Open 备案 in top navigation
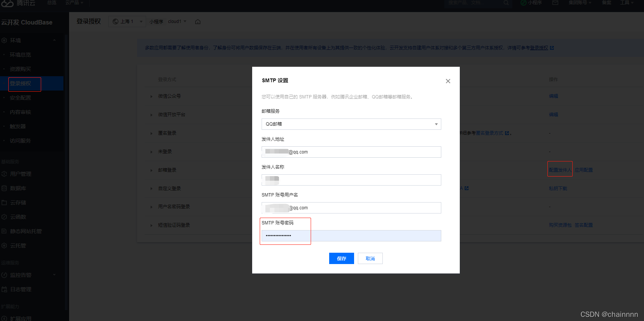Image resolution: width=644 pixels, height=321 pixels. 607,3
